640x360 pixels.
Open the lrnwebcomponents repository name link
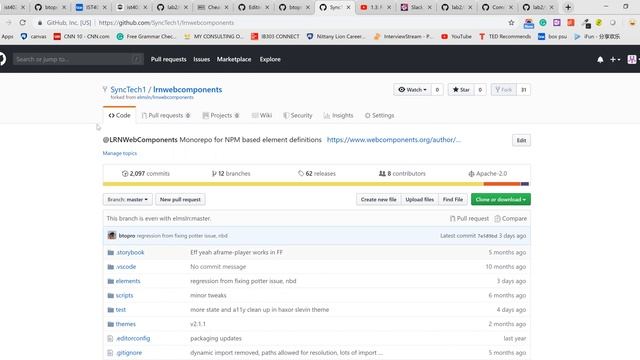[x=187, y=89]
